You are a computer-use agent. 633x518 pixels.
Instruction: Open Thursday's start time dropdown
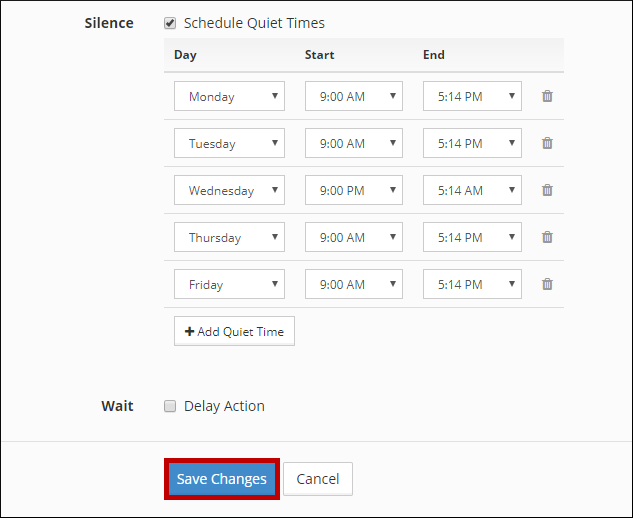[x=353, y=237]
